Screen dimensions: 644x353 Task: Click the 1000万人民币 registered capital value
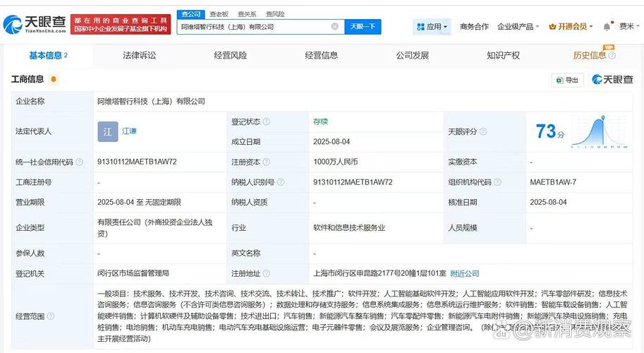[x=336, y=162]
